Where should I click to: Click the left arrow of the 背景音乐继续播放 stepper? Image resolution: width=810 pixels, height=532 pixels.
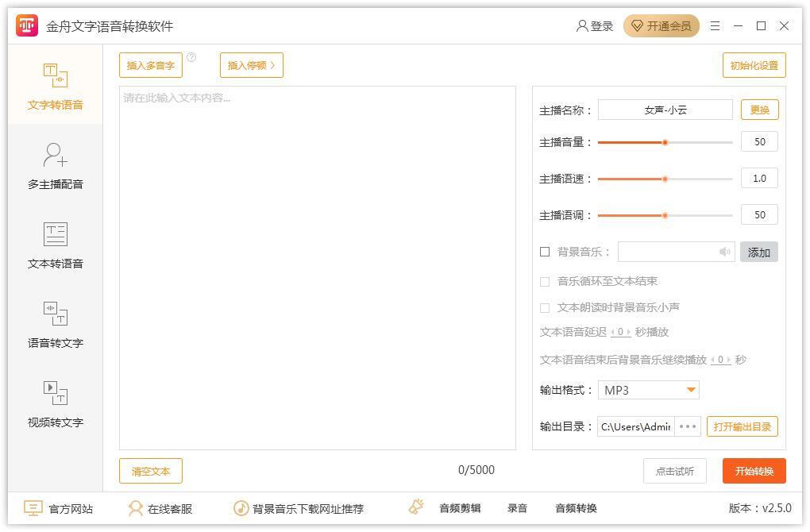[x=713, y=360]
